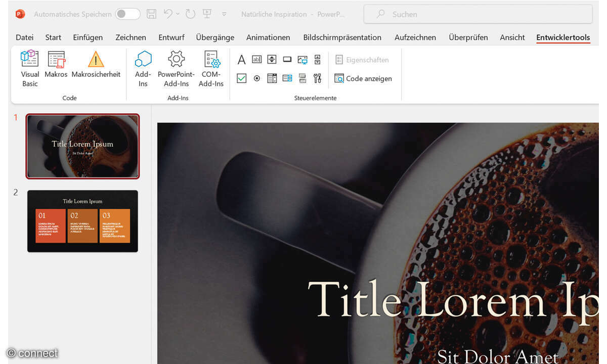Open COM-Add-Ins manager
Viewport: 607px width, 364px height.
point(211,69)
